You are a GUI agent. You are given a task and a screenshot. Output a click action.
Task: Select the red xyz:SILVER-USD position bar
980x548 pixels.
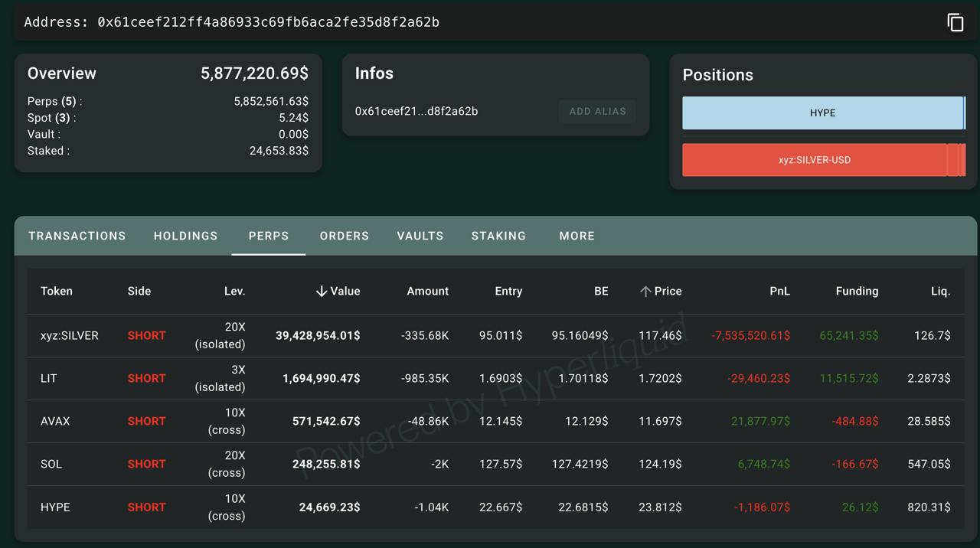[x=814, y=160]
